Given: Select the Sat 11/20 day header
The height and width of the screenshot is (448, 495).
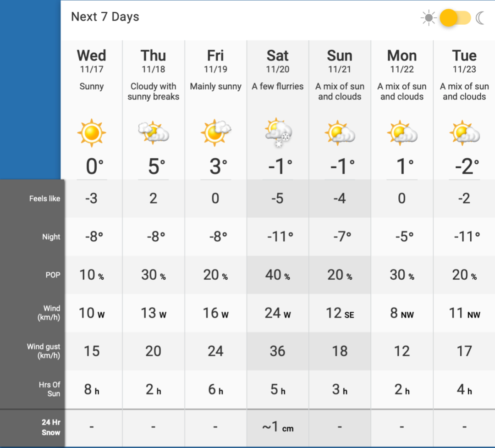Looking at the screenshot, I should point(277,61).
